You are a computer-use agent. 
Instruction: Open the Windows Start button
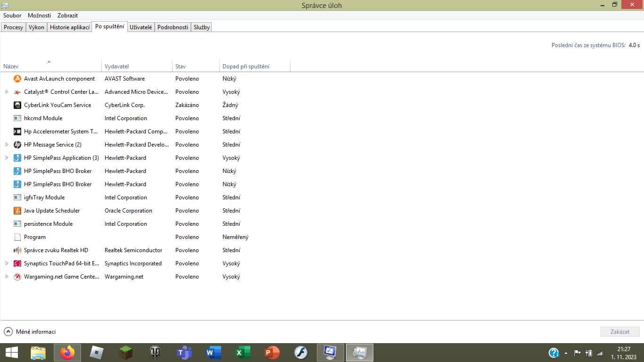[x=11, y=353]
